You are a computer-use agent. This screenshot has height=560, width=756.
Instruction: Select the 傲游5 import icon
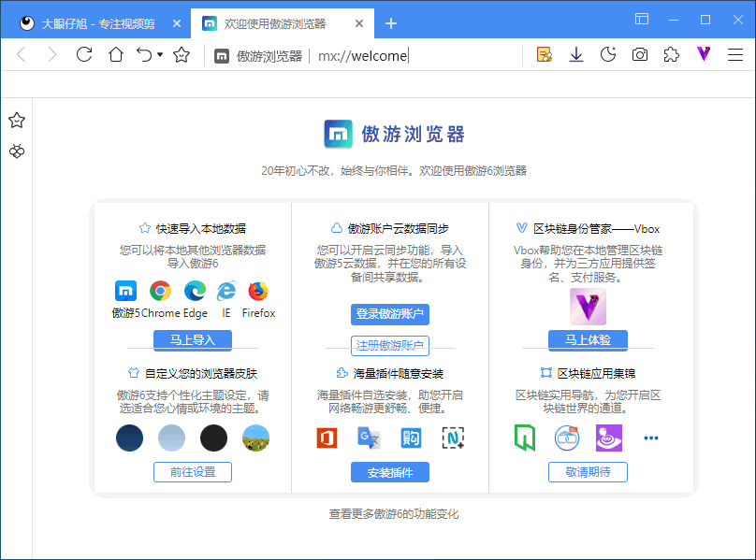[125, 291]
